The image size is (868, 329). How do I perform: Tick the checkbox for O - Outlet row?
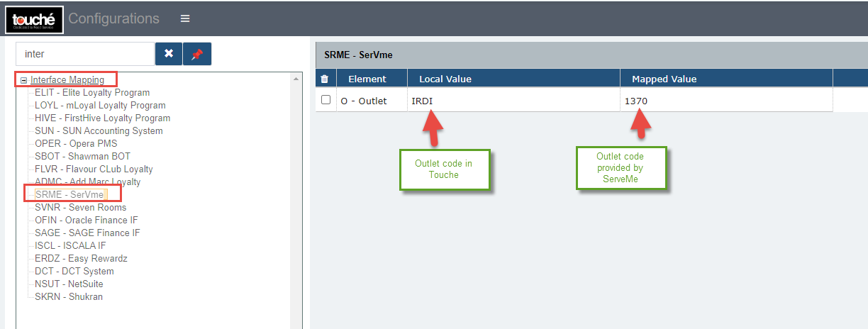326,100
